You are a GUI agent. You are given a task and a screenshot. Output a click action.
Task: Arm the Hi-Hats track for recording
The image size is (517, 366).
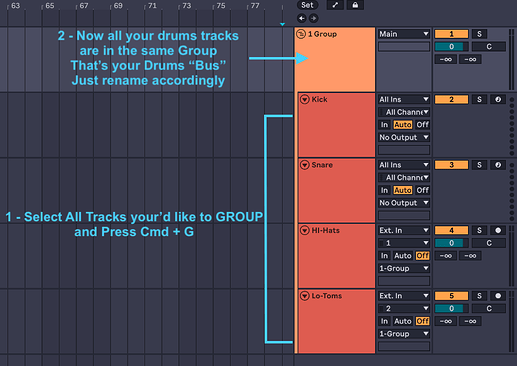click(498, 230)
